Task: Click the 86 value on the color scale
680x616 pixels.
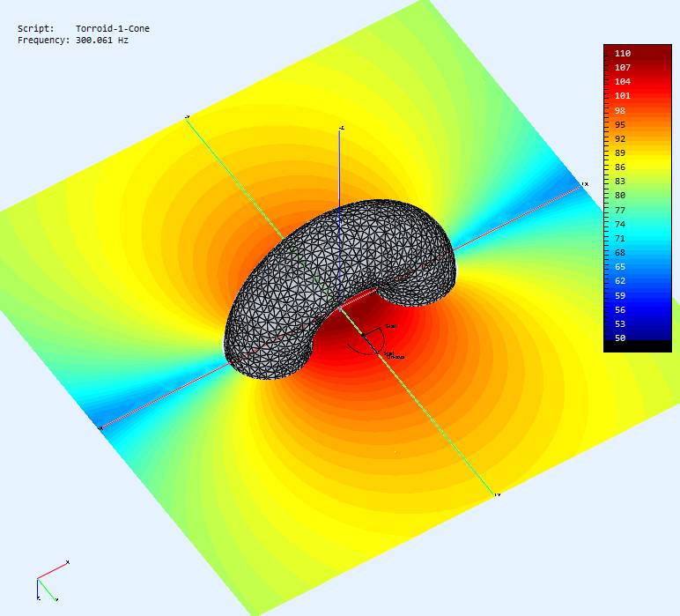Action: [620, 167]
